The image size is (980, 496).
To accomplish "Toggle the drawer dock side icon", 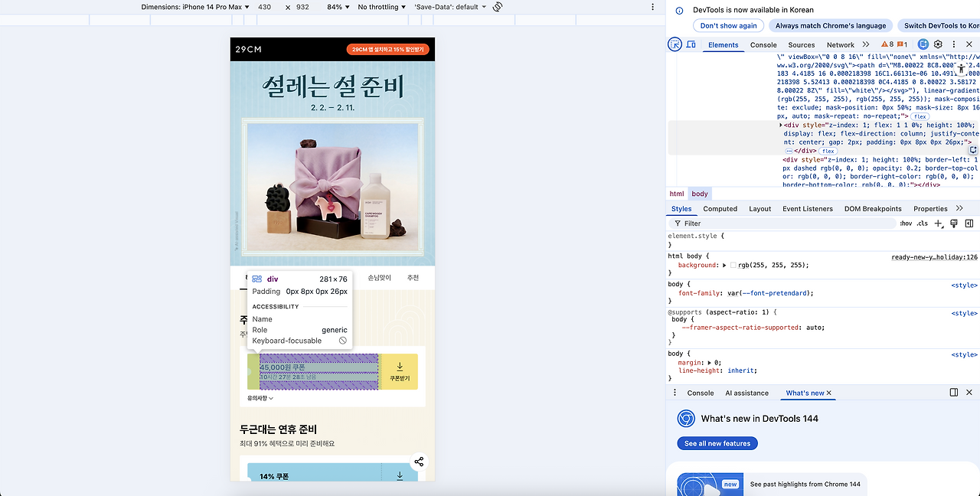I will click(954, 393).
